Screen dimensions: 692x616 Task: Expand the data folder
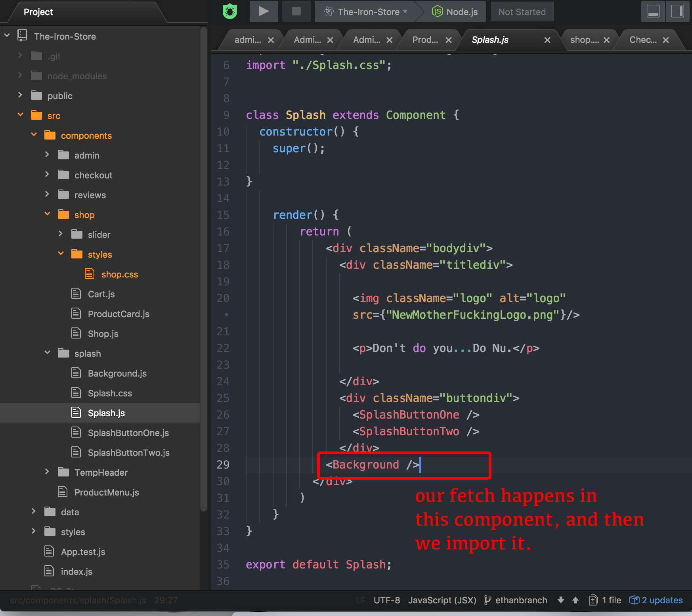[x=34, y=511]
